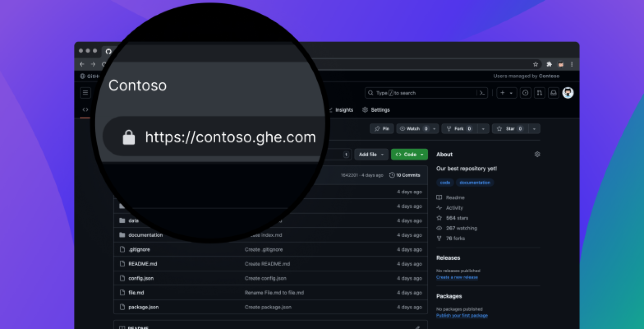Open the config.json file

pos(141,278)
